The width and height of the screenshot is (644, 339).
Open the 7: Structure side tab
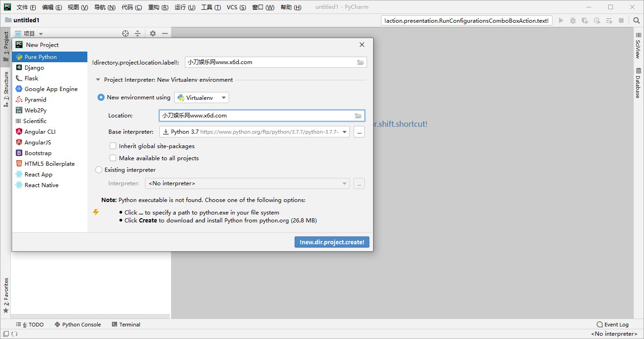click(6, 89)
